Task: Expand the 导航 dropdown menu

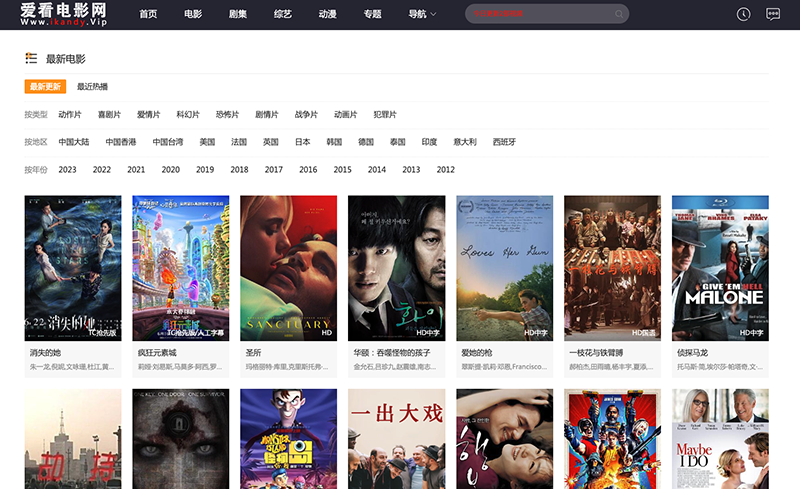Action: [x=422, y=14]
